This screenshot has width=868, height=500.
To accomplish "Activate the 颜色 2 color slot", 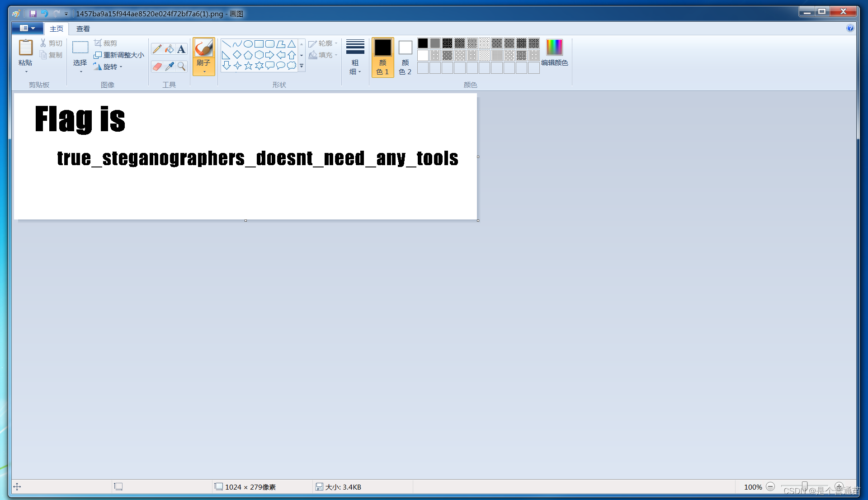I will click(x=405, y=57).
